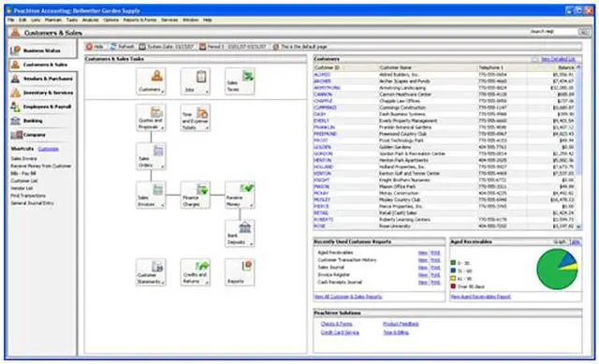The image size is (599, 364).
Task: Click the Period accounting toolbar item
Action: (x=233, y=47)
